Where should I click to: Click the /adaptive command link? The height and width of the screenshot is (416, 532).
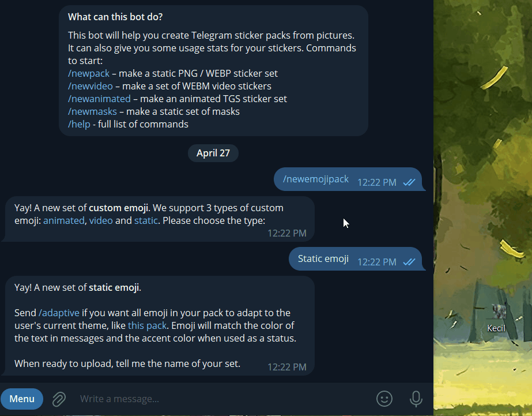pyautogui.click(x=59, y=313)
